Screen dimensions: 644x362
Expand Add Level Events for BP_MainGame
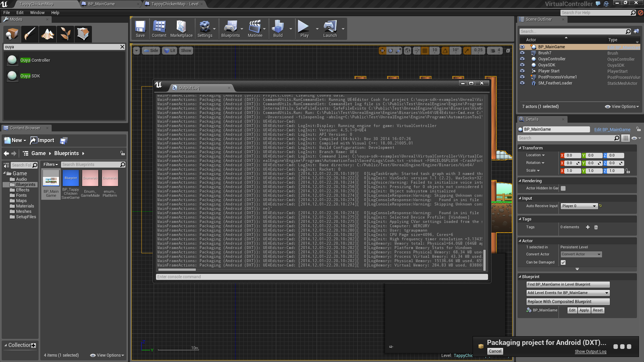pos(568,293)
